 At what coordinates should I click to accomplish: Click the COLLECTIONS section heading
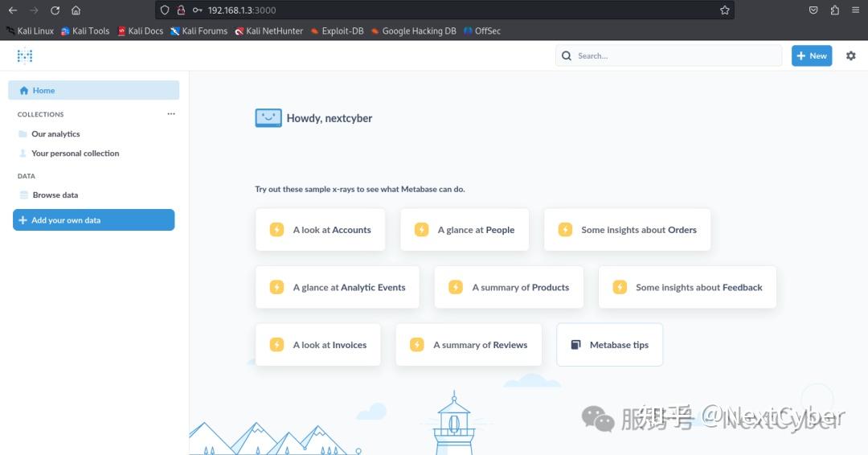(x=40, y=114)
